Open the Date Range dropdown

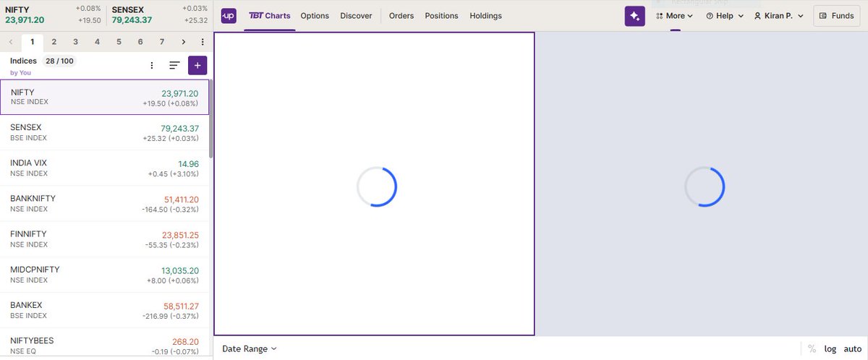250,348
